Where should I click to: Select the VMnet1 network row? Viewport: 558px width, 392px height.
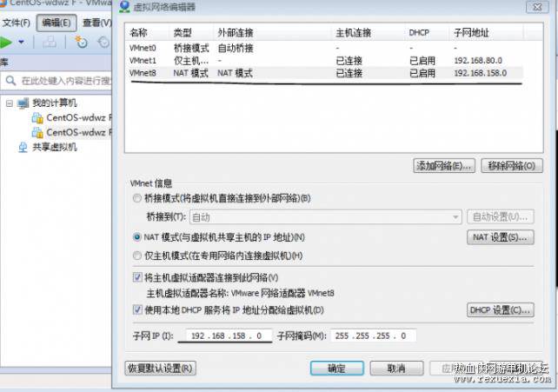[x=326, y=61]
